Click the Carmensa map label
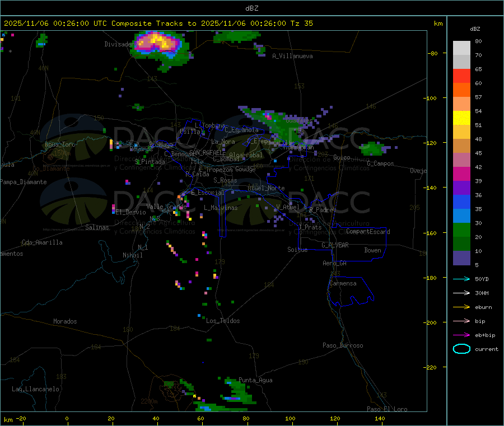Image resolution: width=504 pixels, height=426 pixels. coord(343,283)
